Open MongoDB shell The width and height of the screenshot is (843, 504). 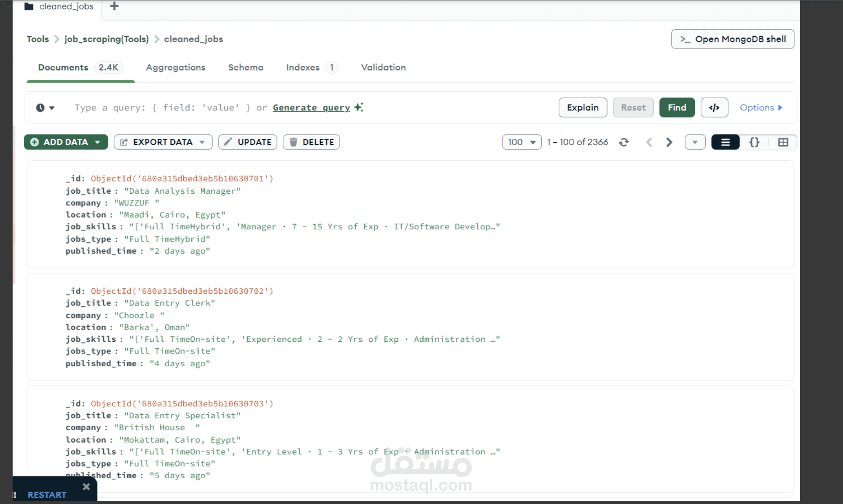click(732, 39)
